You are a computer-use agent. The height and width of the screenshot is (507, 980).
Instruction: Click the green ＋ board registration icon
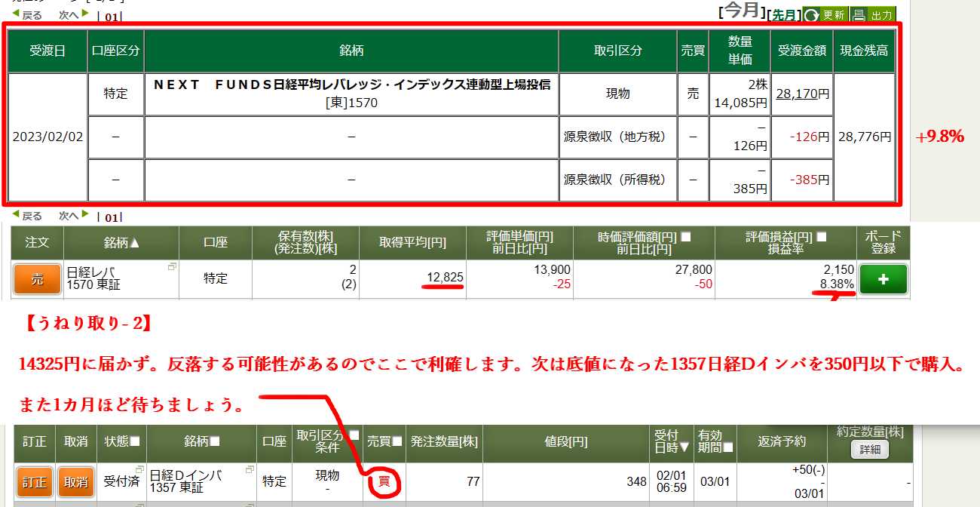[x=884, y=278]
